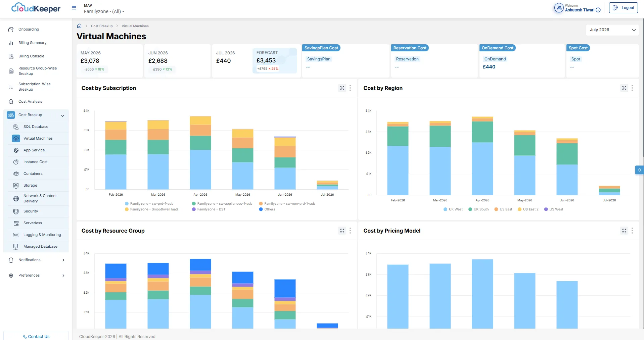Screen dimensions: 644x340
Task: Select the MAY 2026 cost card
Action: click(x=110, y=61)
